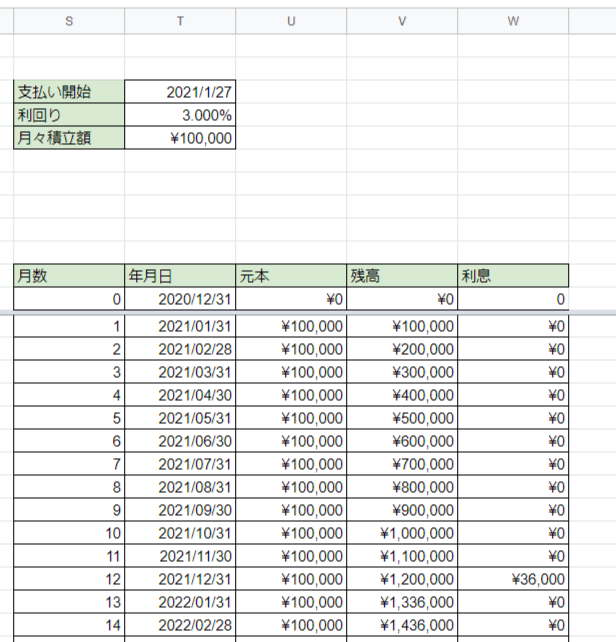The image size is (616, 642).
Task: Click the 月数 table header cell
Action: (x=69, y=275)
